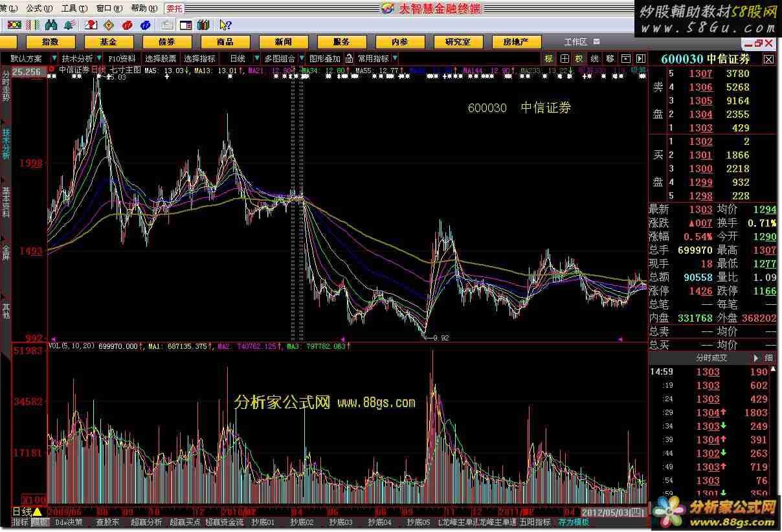Click the alarm bell alert icon

(69, 25)
